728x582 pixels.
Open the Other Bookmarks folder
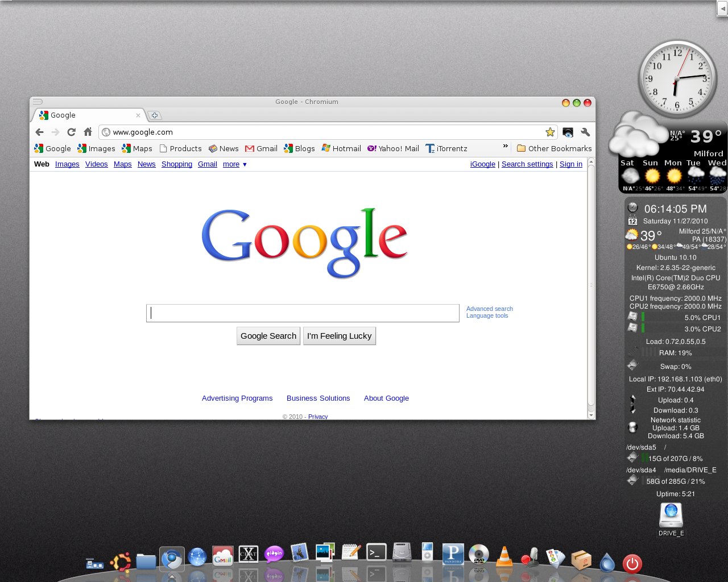554,148
